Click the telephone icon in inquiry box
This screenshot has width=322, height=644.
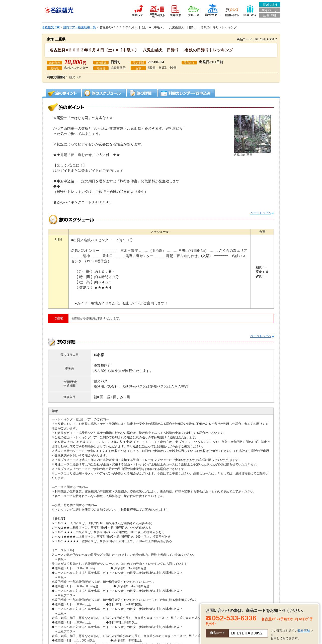[x=208, y=618]
